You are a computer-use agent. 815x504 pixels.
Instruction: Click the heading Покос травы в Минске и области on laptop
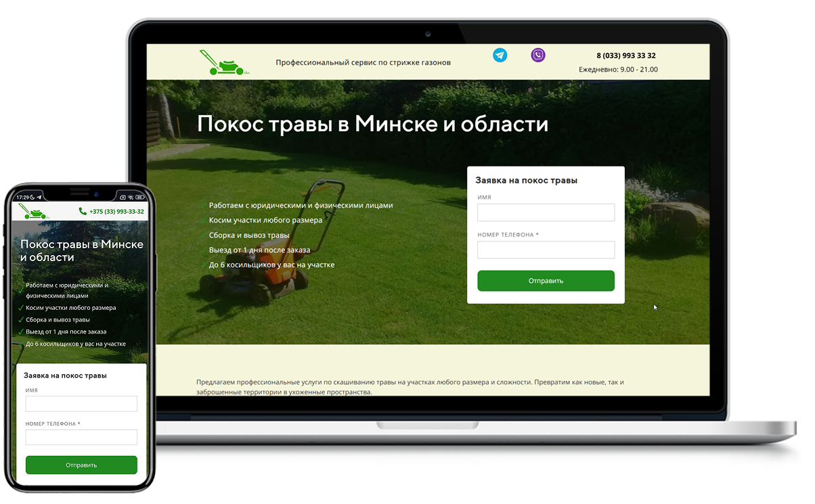372,124
